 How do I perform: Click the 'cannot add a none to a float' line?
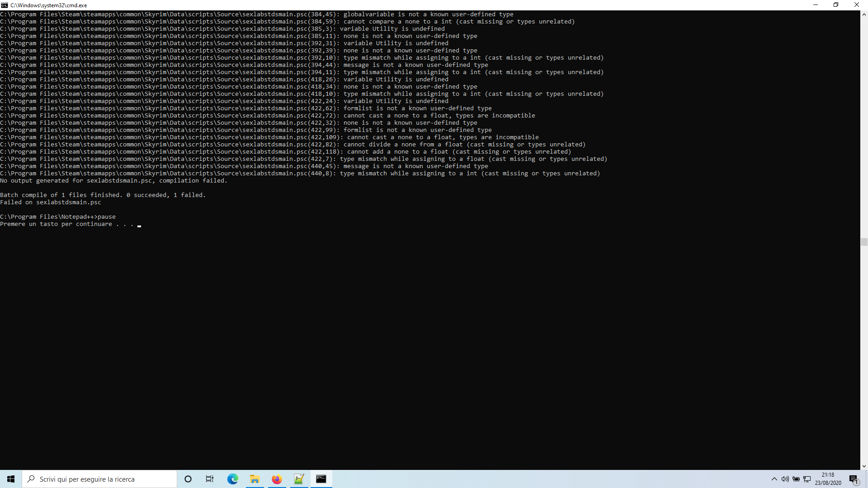coord(286,152)
